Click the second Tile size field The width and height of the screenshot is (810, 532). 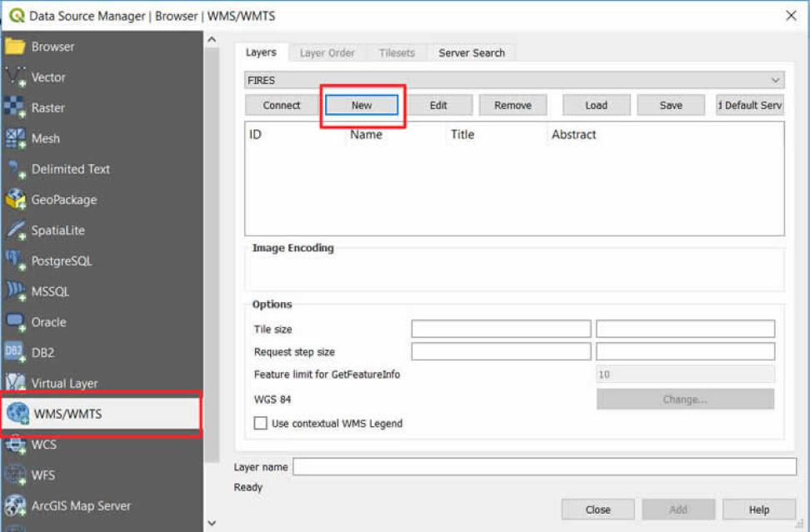point(686,329)
